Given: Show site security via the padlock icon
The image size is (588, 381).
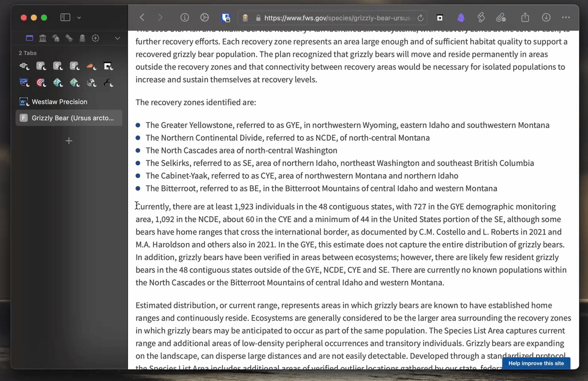Looking at the screenshot, I should coord(258,18).
